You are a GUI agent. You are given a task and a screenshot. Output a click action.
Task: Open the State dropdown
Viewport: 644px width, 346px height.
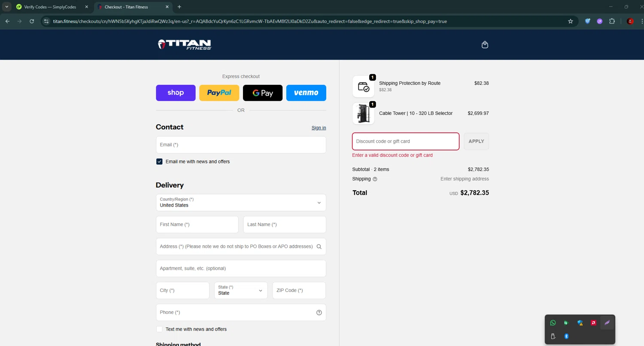241,290
